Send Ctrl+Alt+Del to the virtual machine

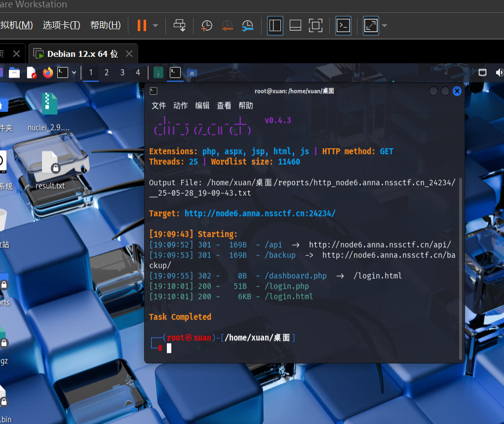[x=179, y=25]
